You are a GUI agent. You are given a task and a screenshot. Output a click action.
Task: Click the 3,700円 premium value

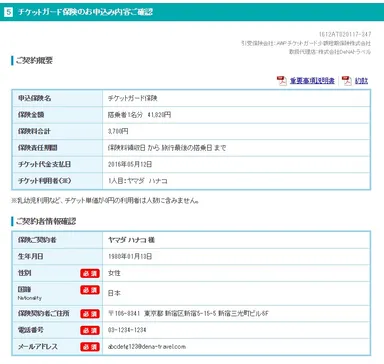tap(118, 131)
